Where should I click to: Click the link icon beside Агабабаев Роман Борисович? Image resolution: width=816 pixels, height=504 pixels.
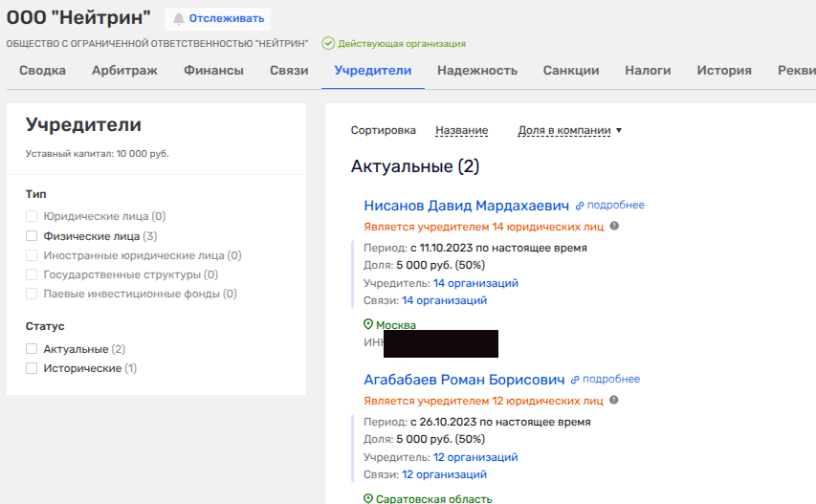[576, 380]
